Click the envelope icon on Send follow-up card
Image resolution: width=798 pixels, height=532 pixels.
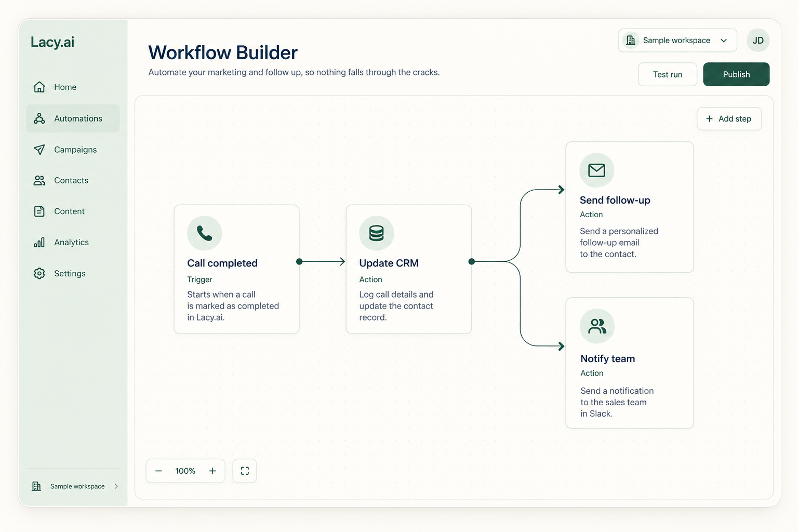pyautogui.click(x=597, y=170)
